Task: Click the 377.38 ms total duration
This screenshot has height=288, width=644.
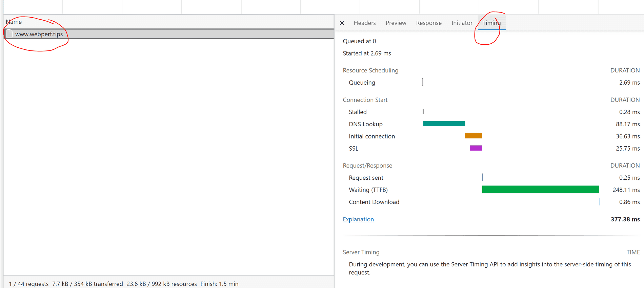Action: click(x=625, y=219)
